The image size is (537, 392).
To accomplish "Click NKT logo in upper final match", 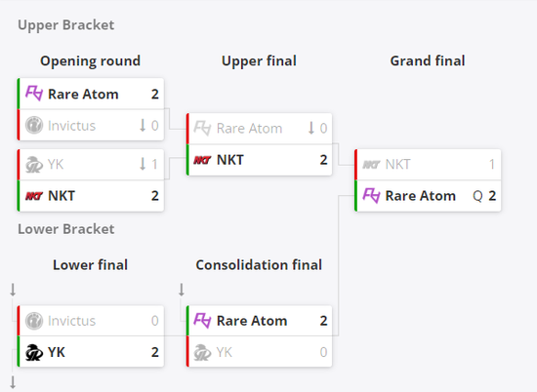I will tap(203, 160).
